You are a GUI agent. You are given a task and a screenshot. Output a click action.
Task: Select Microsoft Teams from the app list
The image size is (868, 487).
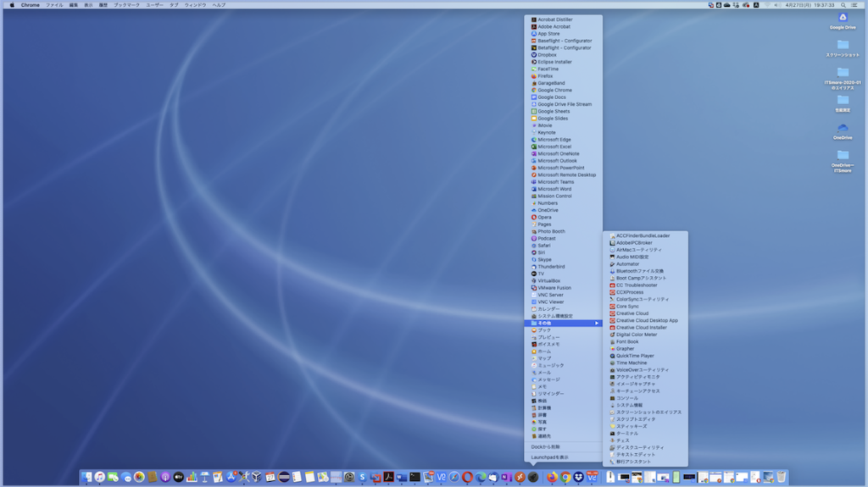555,182
